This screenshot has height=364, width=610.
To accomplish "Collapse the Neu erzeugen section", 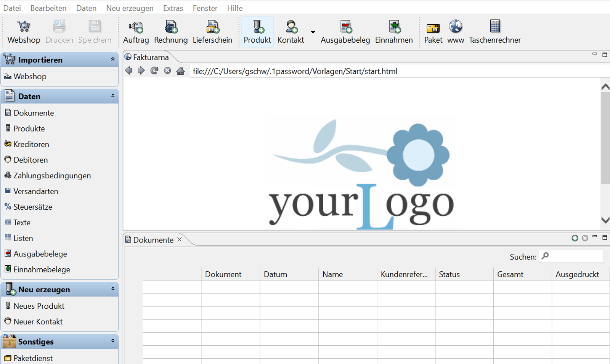I will coord(113,289).
